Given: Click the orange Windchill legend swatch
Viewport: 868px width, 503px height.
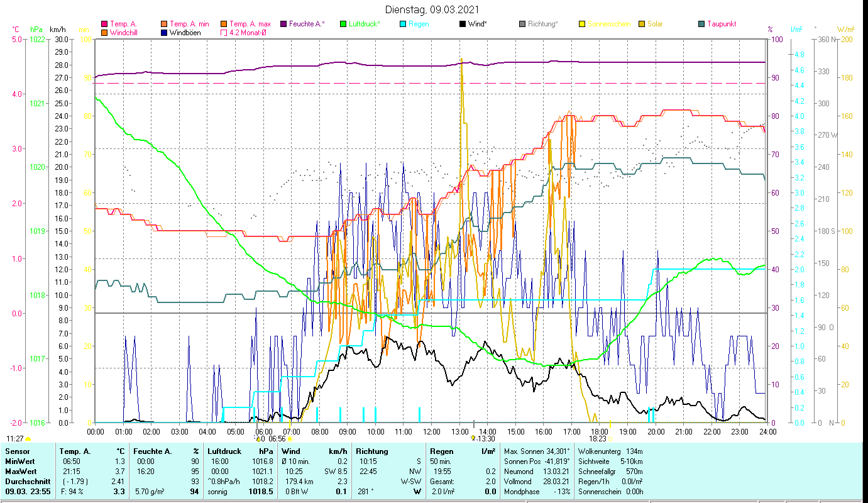Looking at the screenshot, I should pos(104,32).
